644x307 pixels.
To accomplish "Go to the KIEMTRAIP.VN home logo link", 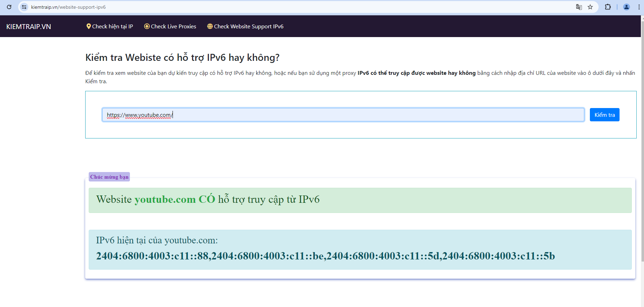I will [29, 27].
